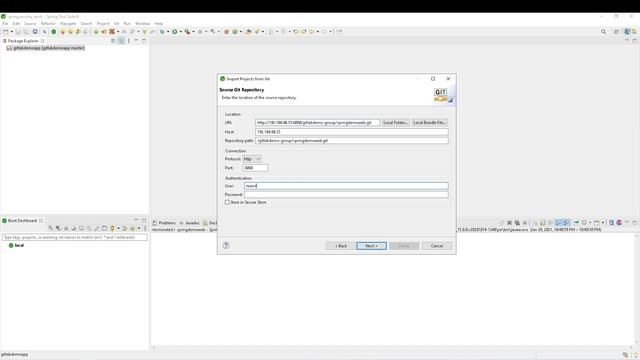Open the Window menu
640x360 pixels.
click(x=142, y=24)
